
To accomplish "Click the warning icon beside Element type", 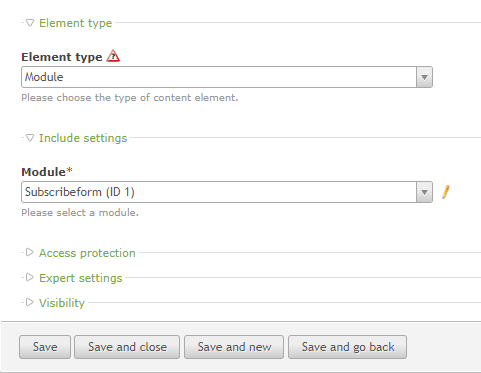I will 113,56.
